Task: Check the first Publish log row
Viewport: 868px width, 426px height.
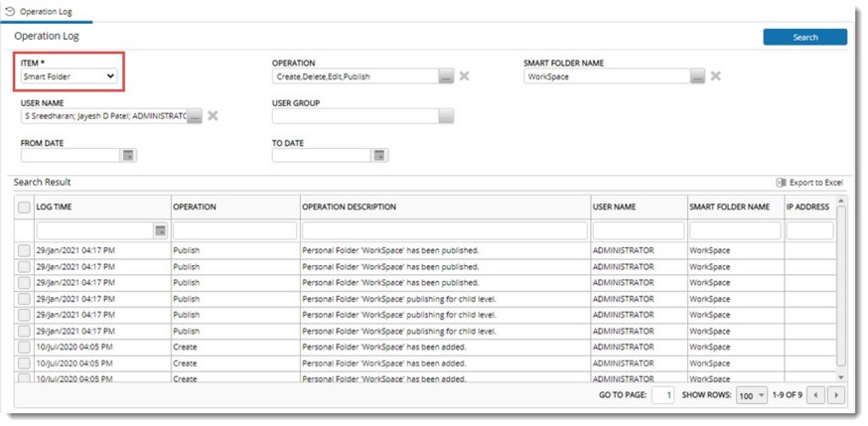Action: click(x=24, y=250)
